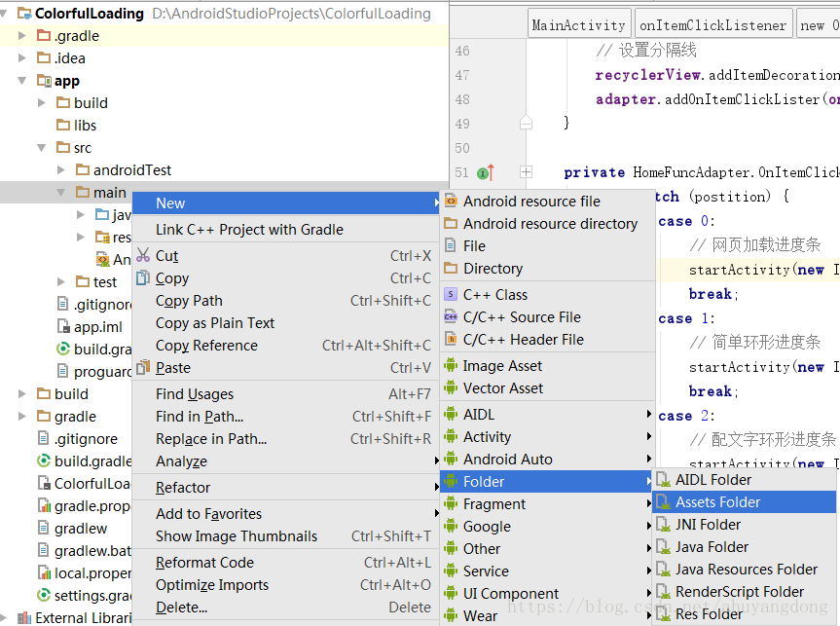The width and height of the screenshot is (840, 626).
Task: Select the libs folder in tree
Action: pyautogui.click(x=85, y=126)
